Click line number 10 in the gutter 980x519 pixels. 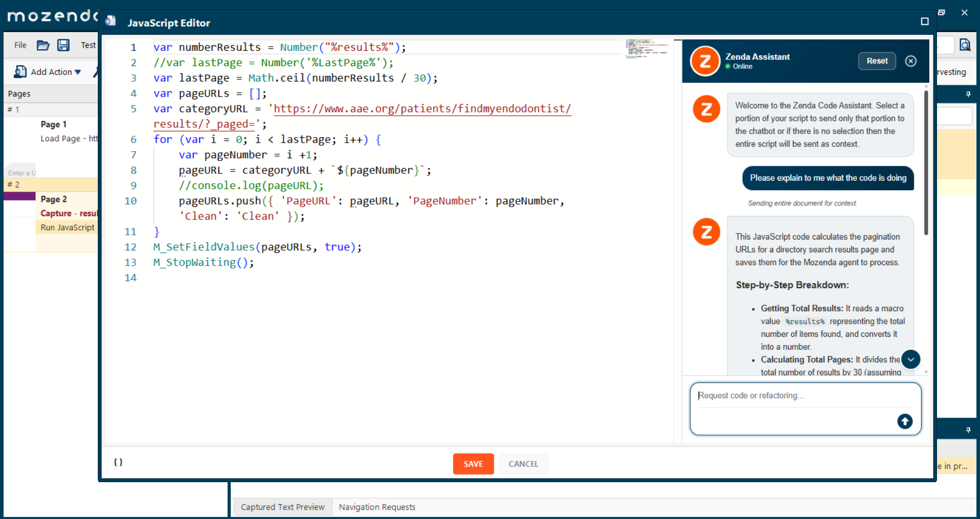click(x=131, y=201)
